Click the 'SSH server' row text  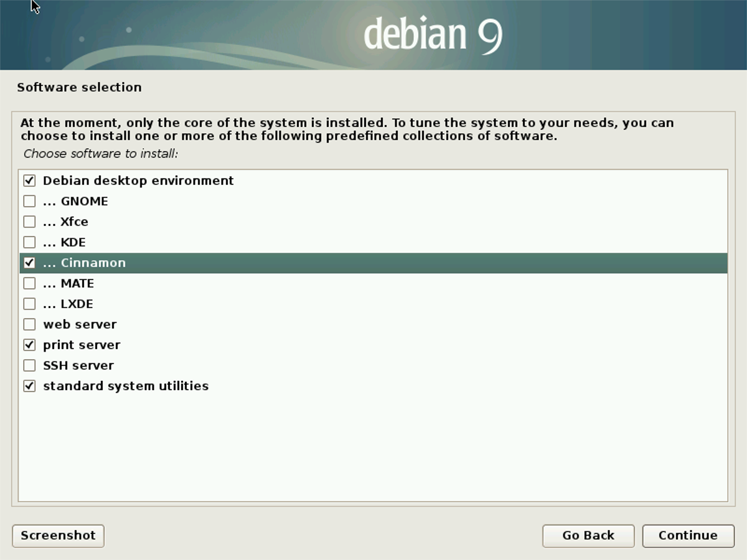click(x=78, y=366)
